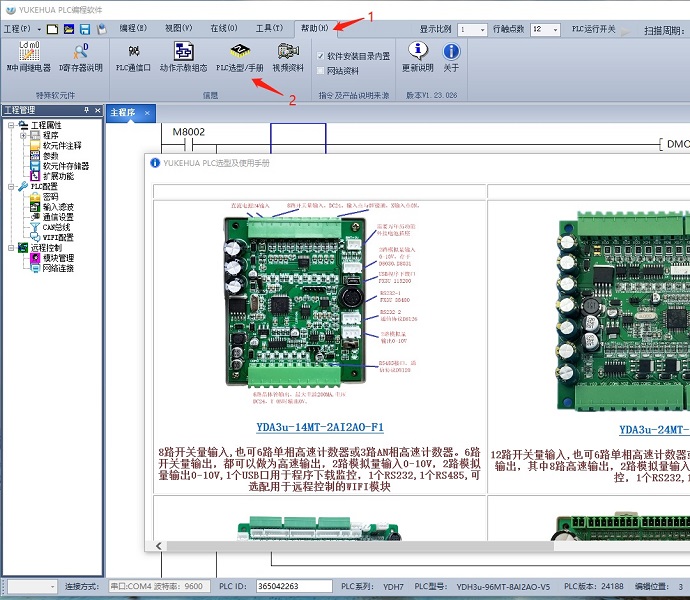This screenshot has width=690, height=600.
Task: Open the M中间继电器 reference
Action: pyautogui.click(x=29, y=56)
